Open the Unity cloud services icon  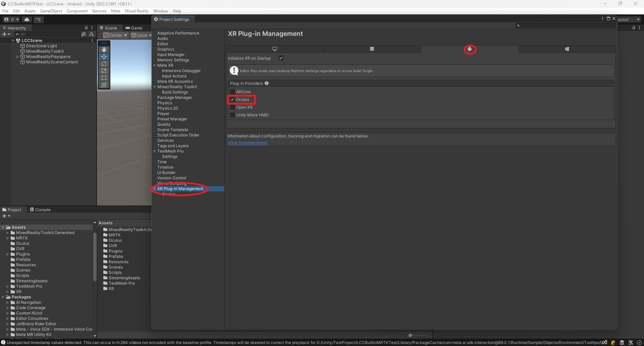pyautogui.click(x=27, y=19)
